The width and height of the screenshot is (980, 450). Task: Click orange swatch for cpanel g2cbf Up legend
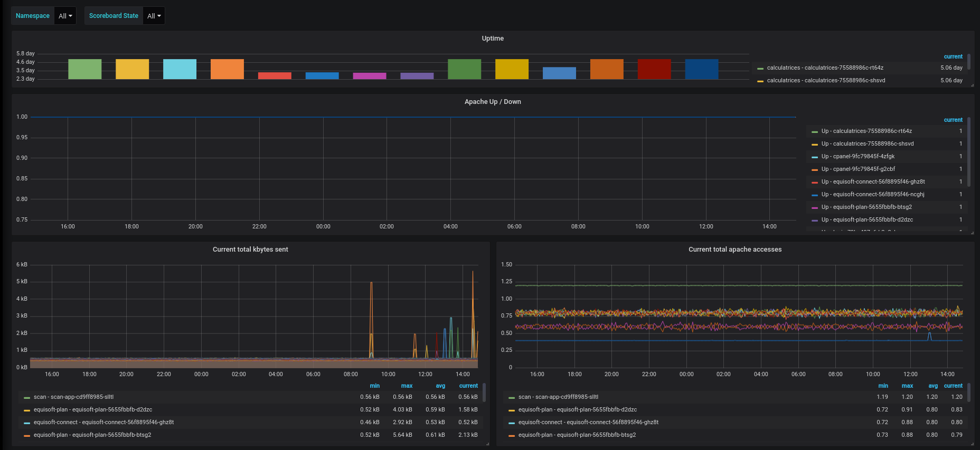click(815, 170)
